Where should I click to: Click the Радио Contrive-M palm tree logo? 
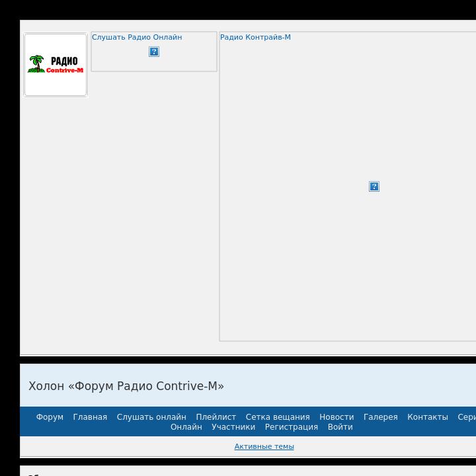pos(56,65)
